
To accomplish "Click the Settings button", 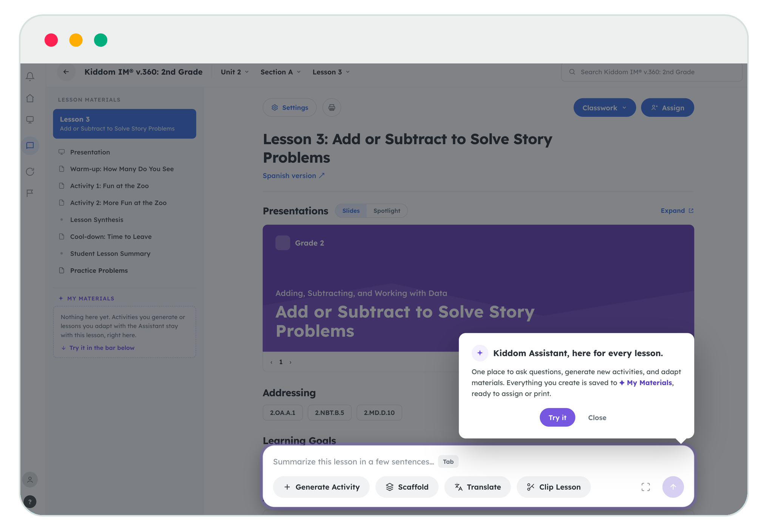I will [289, 108].
